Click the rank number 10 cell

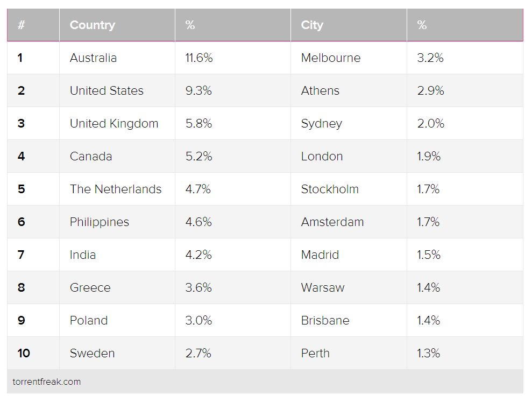(x=24, y=354)
